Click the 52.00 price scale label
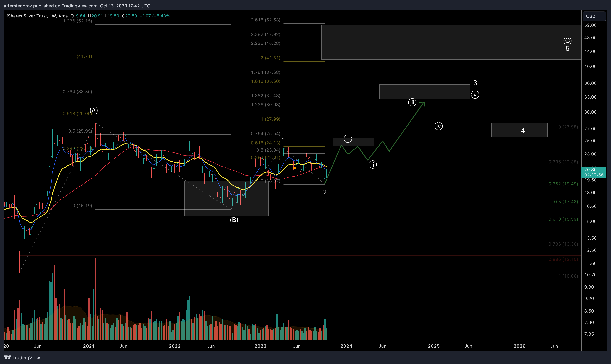Screen dimensions: 611x364 (590, 25)
